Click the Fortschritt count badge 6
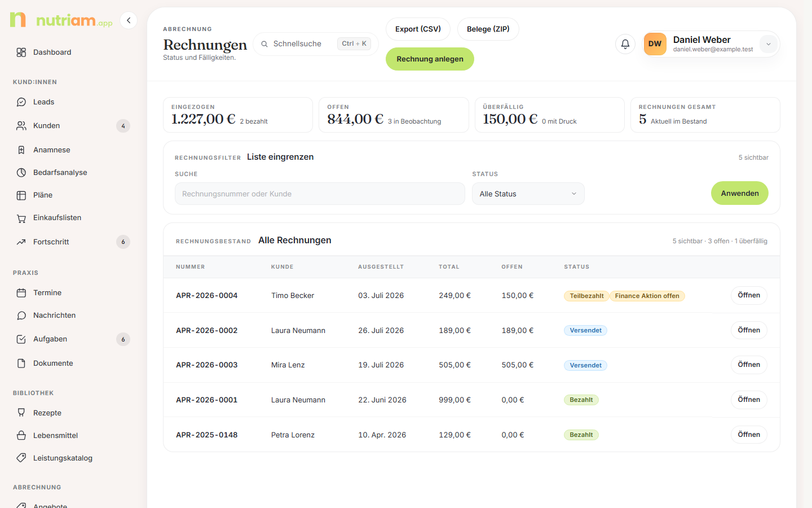The height and width of the screenshot is (508, 812). pyautogui.click(x=123, y=242)
